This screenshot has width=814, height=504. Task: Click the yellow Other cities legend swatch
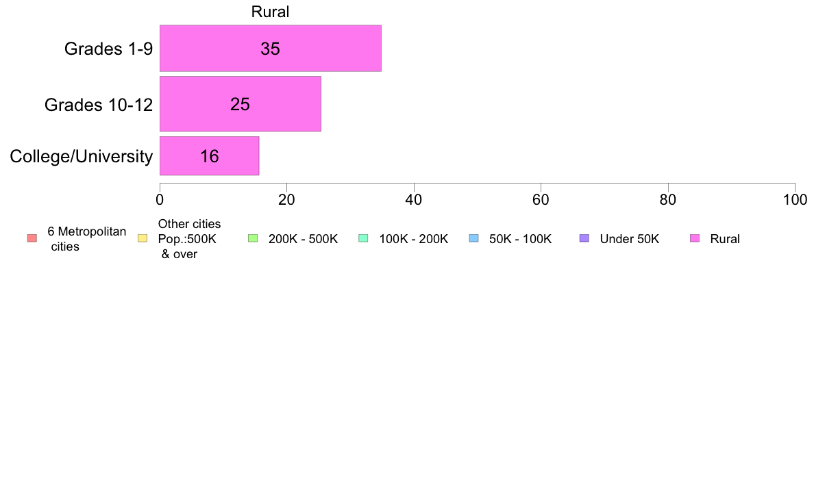click(143, 238)
